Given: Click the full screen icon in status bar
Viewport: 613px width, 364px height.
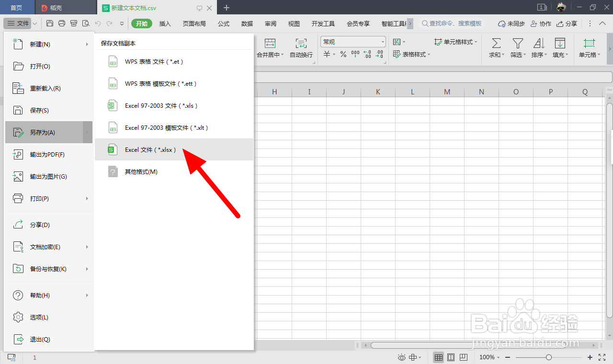Looking at the screenshot, I should click(602, 357).
